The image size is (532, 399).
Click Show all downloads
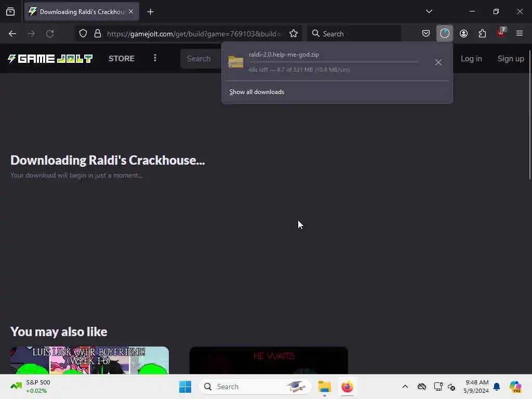click(x=257, y=92)
